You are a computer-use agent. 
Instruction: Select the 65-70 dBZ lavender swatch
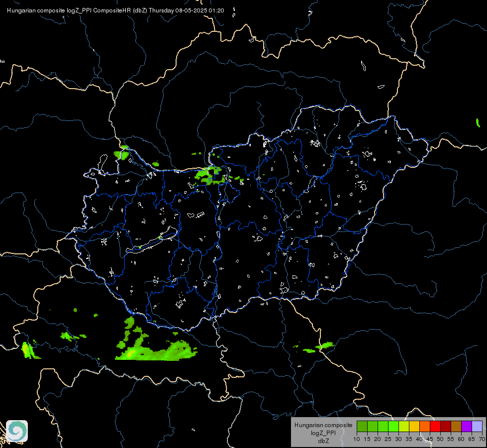tap(477, 426)
